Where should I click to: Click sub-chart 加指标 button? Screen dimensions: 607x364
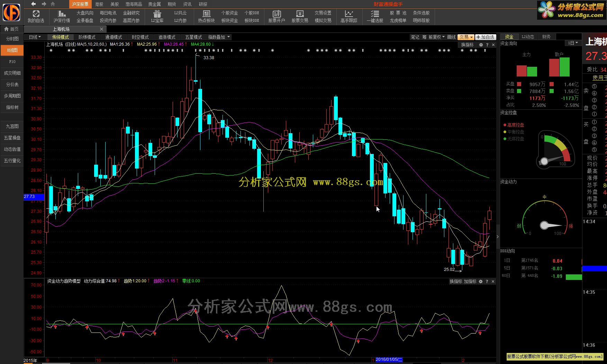[470, 282]
